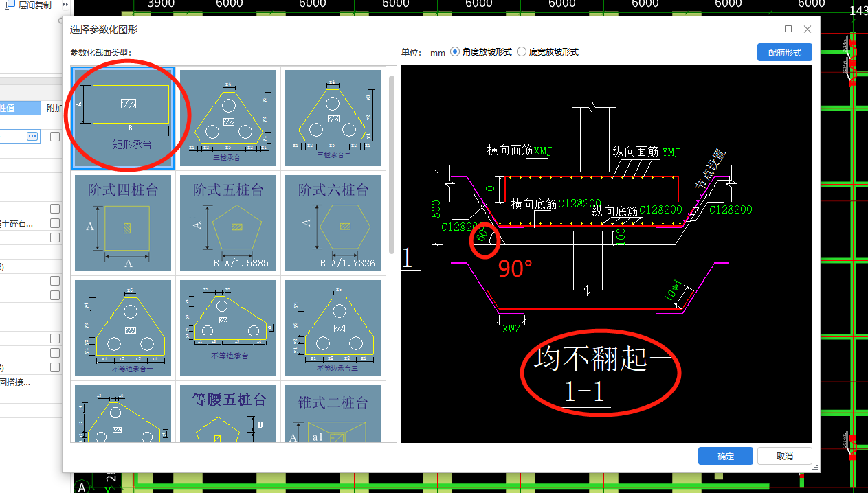Screen dimensions: 868x493
Task: Expand the toolbar overflow arrows
Action: pyautogui.click(x=66, y=5)
